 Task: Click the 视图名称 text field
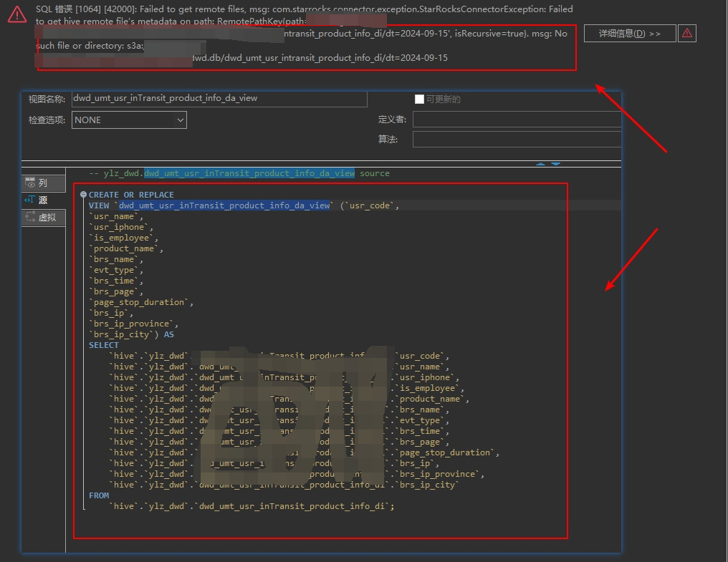[x=219, y=99]
